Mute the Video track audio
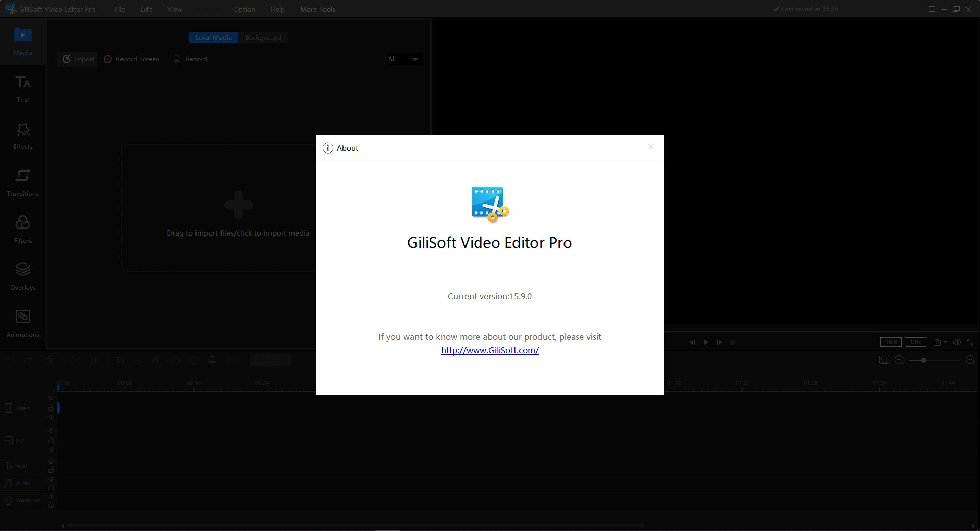The width and height of the screenshot is (980, 531). pos(51,417)
